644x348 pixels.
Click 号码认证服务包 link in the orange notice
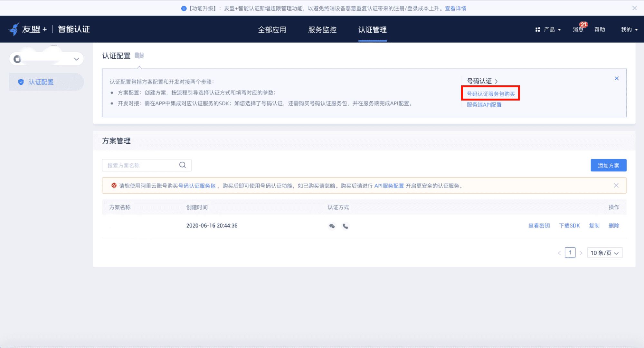[197, 186]
